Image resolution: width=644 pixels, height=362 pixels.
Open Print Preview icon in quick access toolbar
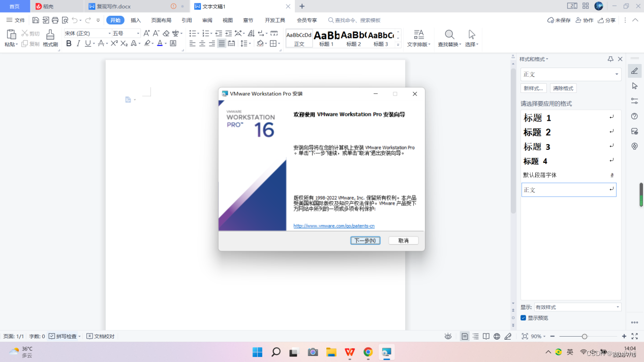coord(65,20)
